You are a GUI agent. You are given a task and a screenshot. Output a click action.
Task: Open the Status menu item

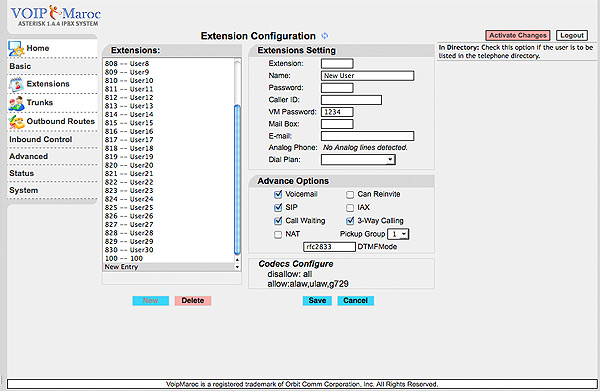21,173
